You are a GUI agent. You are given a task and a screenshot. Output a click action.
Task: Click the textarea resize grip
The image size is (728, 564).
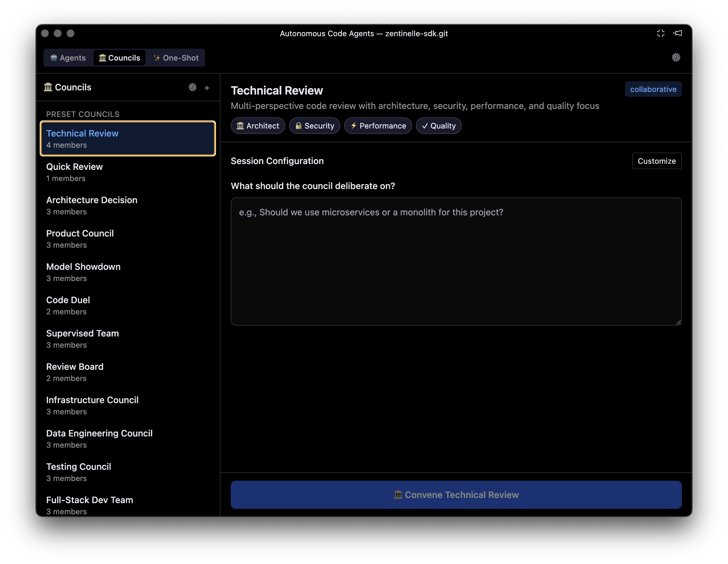point(678,322)
